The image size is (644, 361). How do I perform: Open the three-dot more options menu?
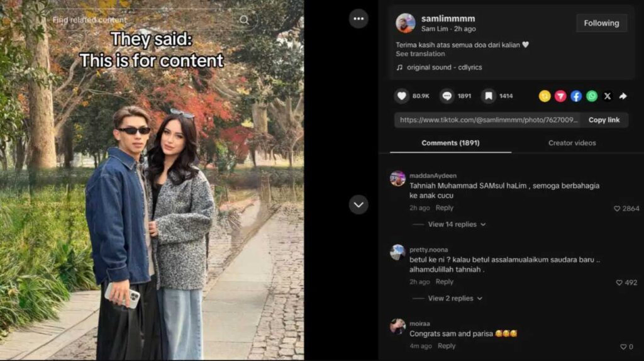358,18
